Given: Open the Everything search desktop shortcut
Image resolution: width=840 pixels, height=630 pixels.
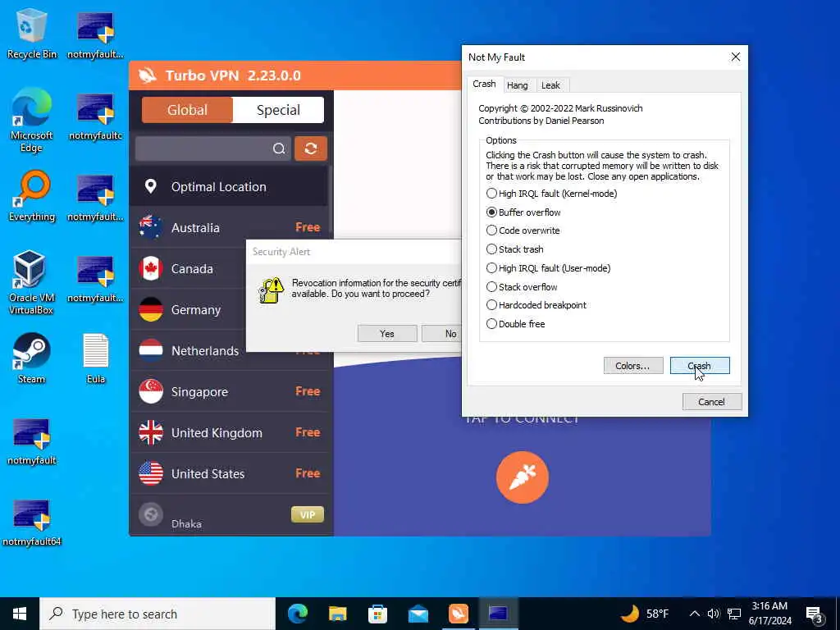Looking at the screenshot, I should [32, 196].
